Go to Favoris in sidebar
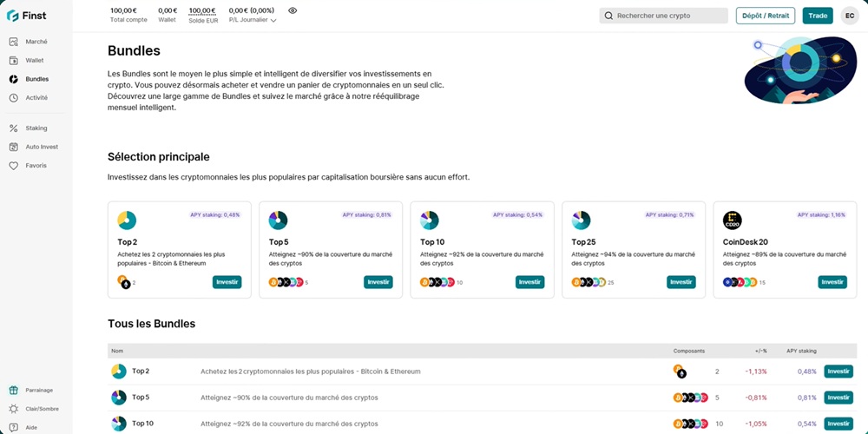The image size is (868, 434). point(36,166)
